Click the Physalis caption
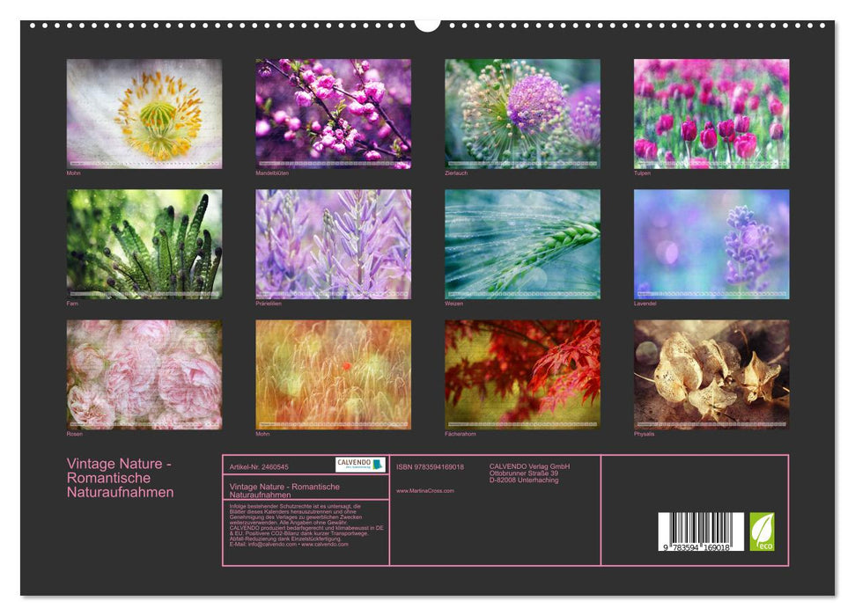Image resolution: width=855 pixels, height=616 pixels. [x=644, y=434]
